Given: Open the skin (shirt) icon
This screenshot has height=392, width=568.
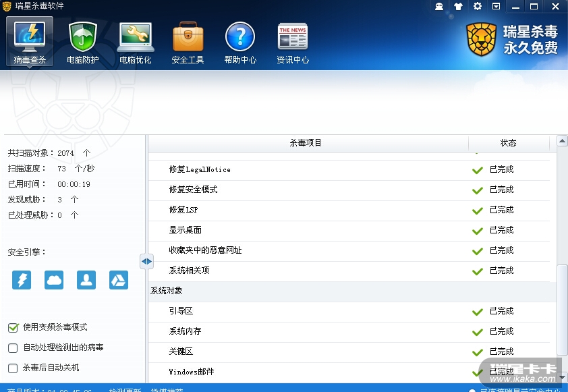Looking at the screenshot, I should (x=458, y=6).
